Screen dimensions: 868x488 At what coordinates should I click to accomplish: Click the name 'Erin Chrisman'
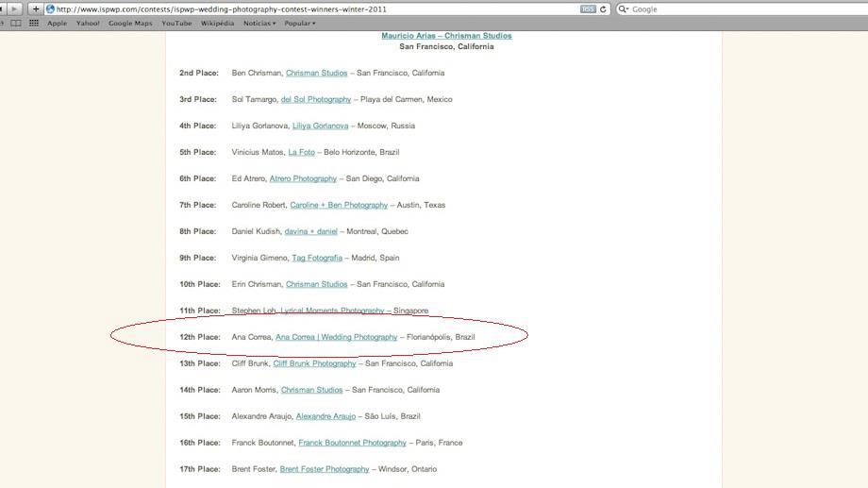pos(257,284)
